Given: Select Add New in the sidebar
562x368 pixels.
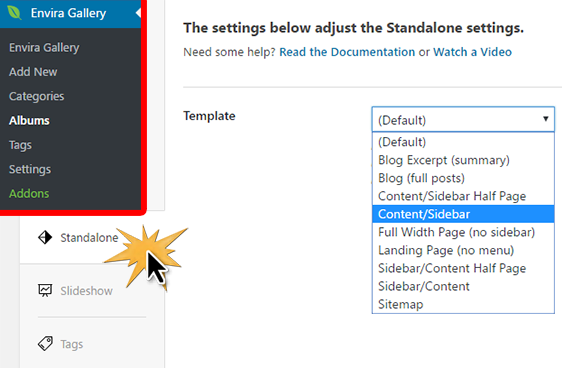Looking at the screenshot, I should click(x=33, y=72).
